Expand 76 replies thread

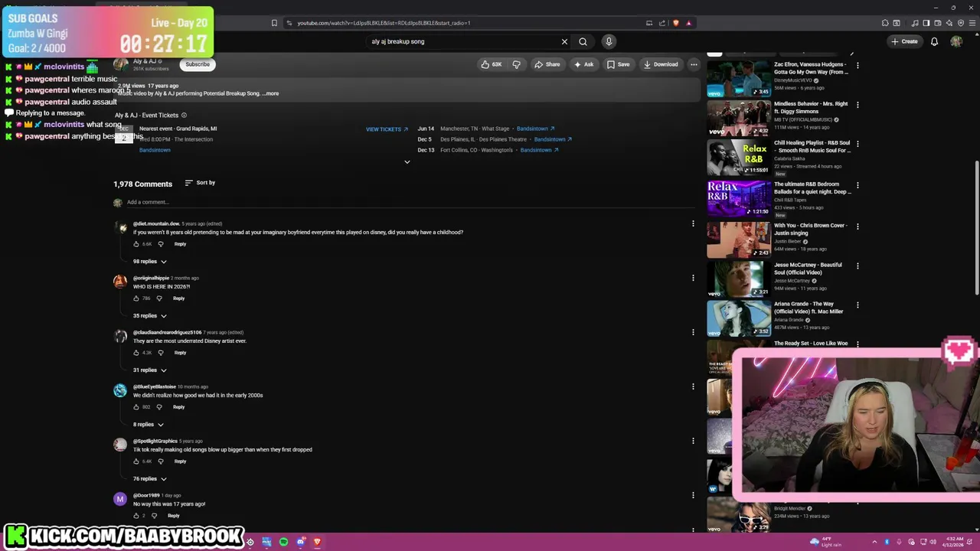(x=150, y=479)
